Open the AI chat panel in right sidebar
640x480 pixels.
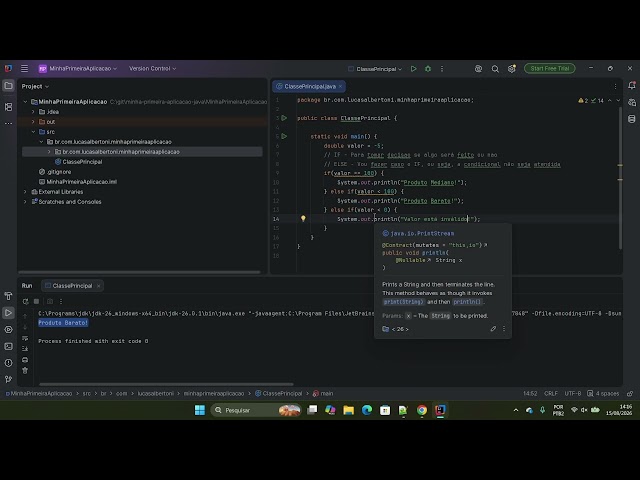coord(632,102)
